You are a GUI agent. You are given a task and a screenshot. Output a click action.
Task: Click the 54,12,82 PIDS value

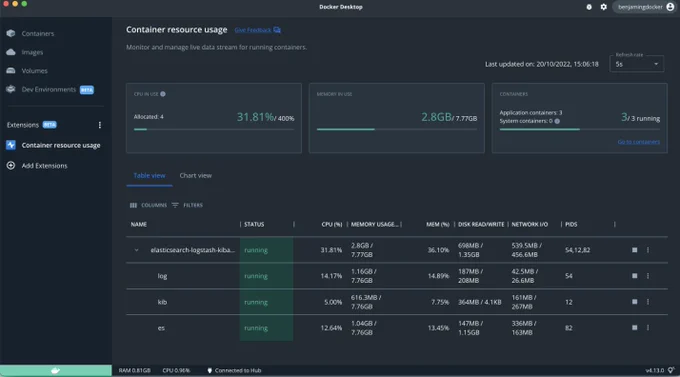[x=577, y=250]
